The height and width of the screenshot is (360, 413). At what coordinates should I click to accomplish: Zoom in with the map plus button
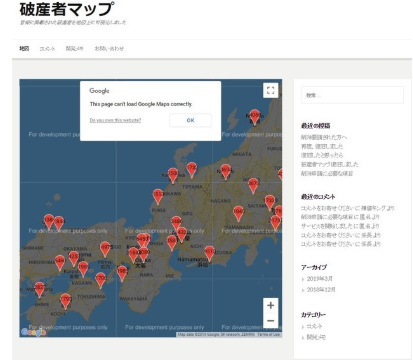pos(271,305)
